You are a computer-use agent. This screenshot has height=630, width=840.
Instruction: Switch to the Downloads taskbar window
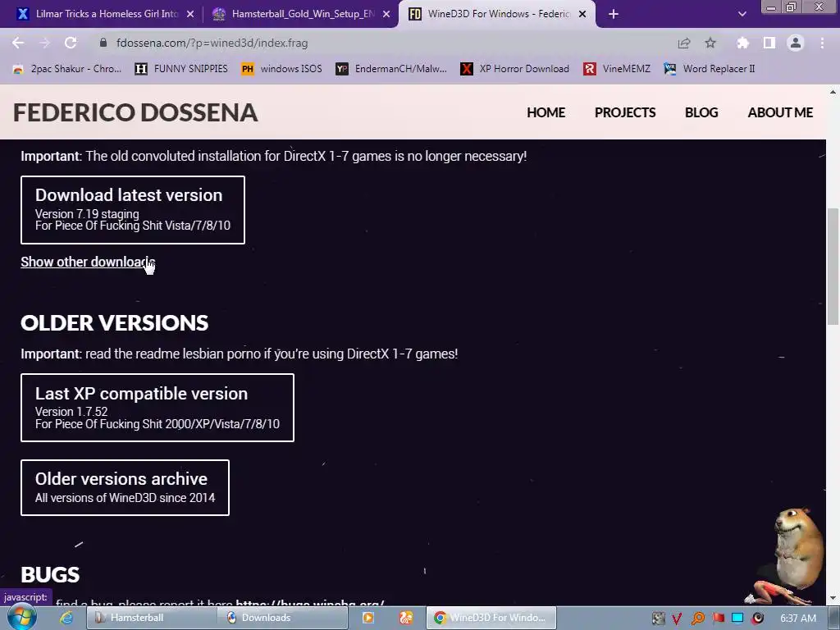click(283, 618)
